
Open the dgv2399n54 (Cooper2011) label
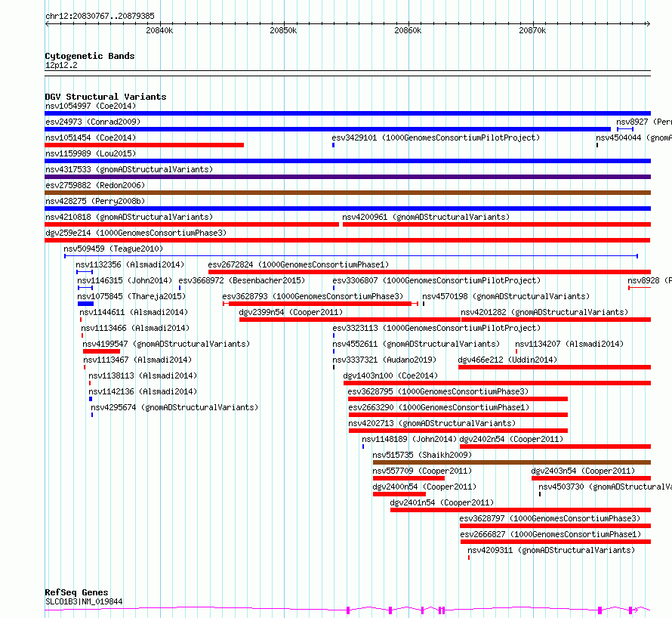(x=291, y=312)
